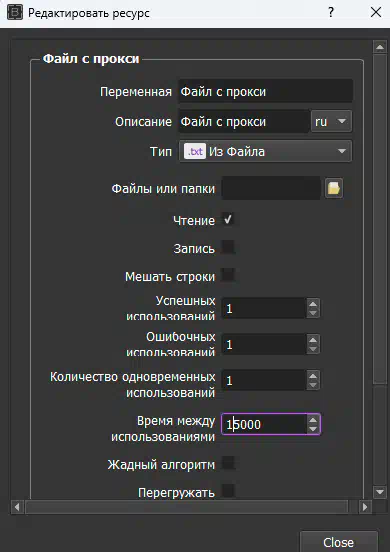The width and height of the screenshot is (390, 552).
Task: Decrease the Ошибочных использований value
Action: pos(313,349)
